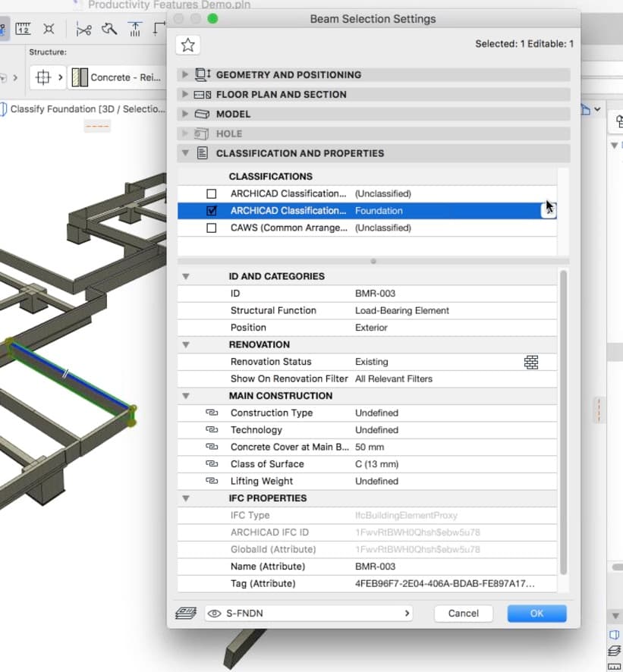Open the Concrete - Rei... structure dropdown

(x=117, y=77)
